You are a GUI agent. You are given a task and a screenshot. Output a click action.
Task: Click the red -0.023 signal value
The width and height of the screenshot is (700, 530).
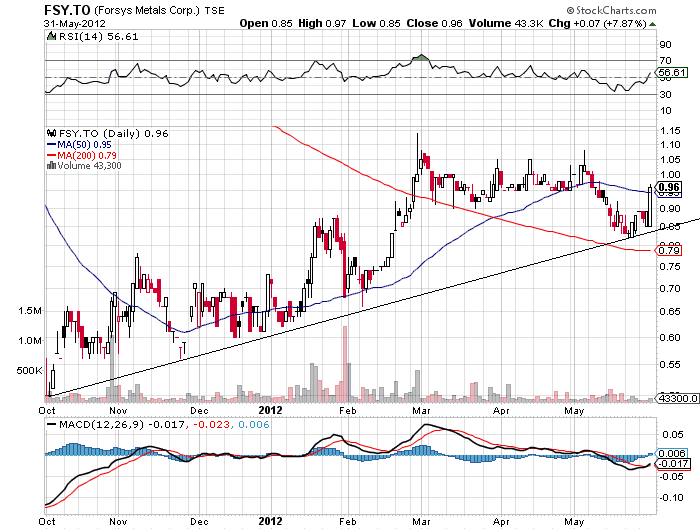coord(212,424)
